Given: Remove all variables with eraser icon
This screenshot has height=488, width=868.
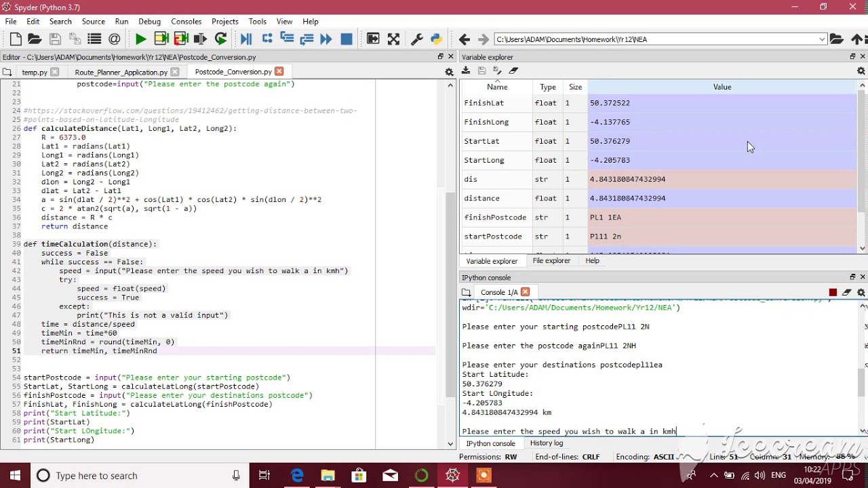Looking at the screenshot, I should (513, 70).
